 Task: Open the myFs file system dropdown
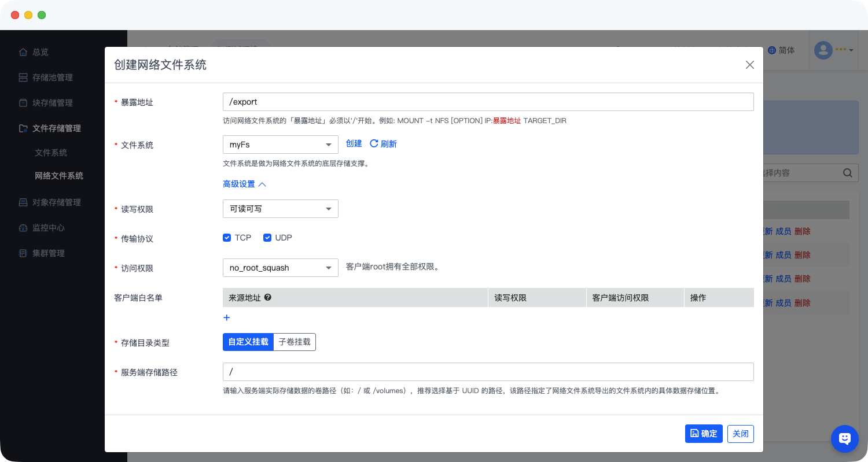[280, 145]
